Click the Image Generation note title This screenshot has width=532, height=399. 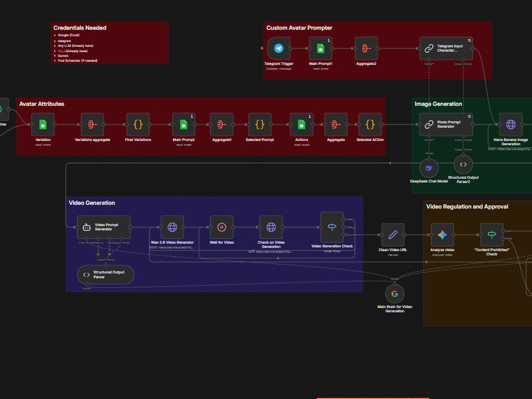click(438, 104)
